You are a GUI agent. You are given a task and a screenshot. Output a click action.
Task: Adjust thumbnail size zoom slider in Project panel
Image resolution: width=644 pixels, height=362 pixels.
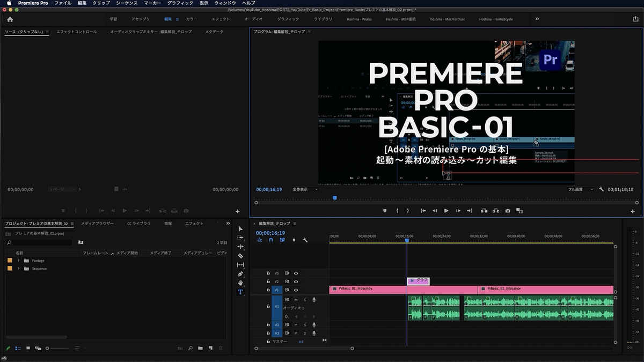coord(57,348)
